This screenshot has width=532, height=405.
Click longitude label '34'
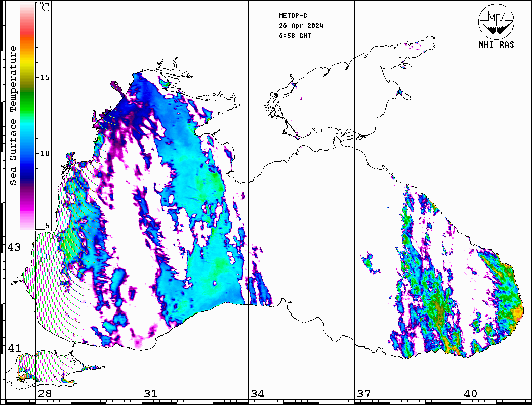click(258, 394)
